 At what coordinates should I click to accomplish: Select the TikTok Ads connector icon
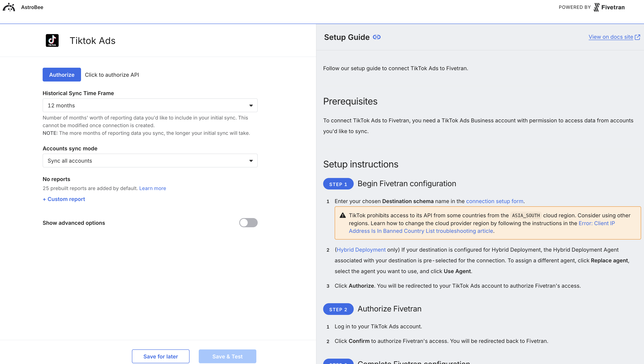(x=52, y=40)
